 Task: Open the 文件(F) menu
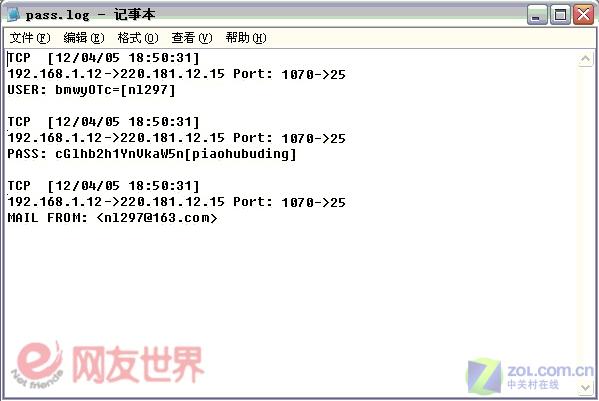pos(30,38)
